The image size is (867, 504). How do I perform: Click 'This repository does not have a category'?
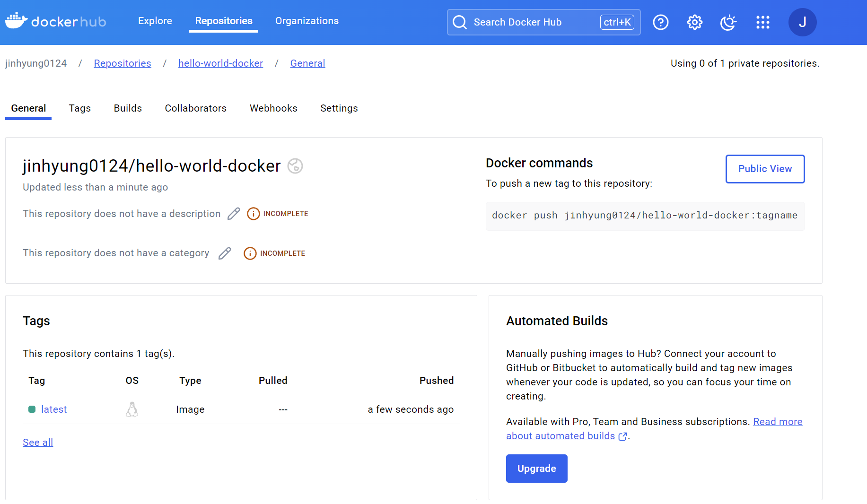pos(116,253)
